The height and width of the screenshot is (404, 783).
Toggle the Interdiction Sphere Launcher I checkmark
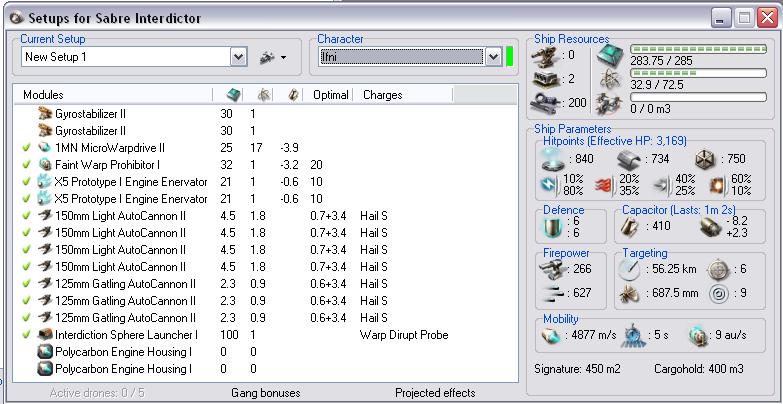point(27,335)
